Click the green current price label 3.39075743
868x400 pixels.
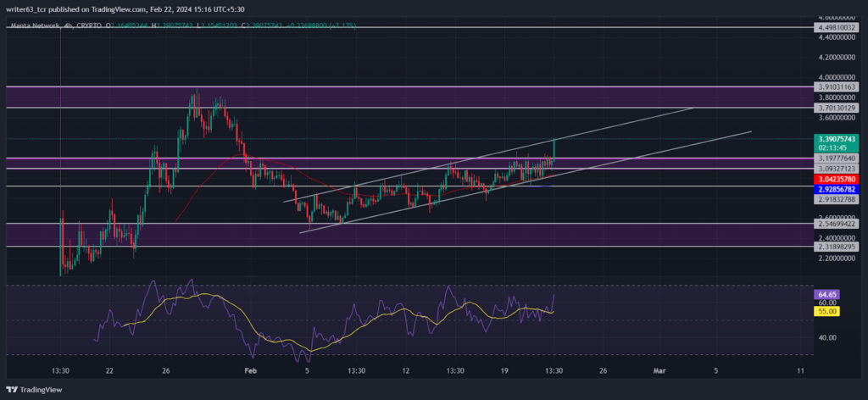[x=836, y=138]
